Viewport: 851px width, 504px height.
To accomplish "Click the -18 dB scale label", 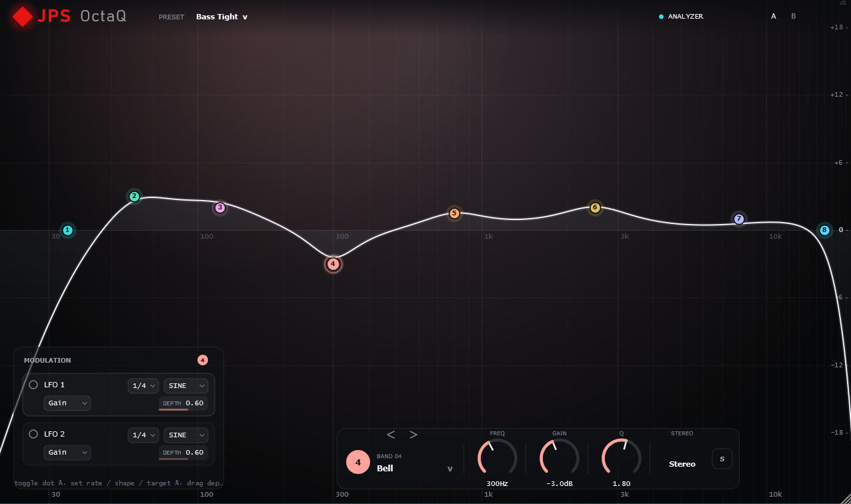I will tap(837, 433).
